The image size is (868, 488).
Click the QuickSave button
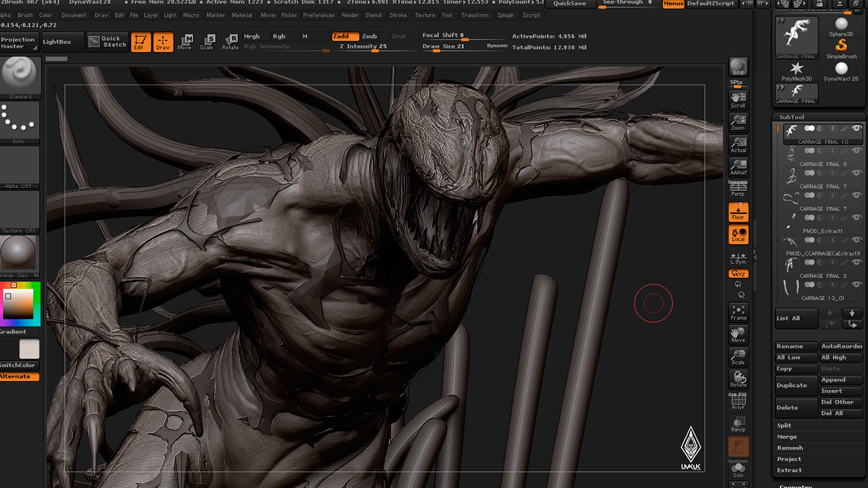pyautogui.click(x=570, y=4)
